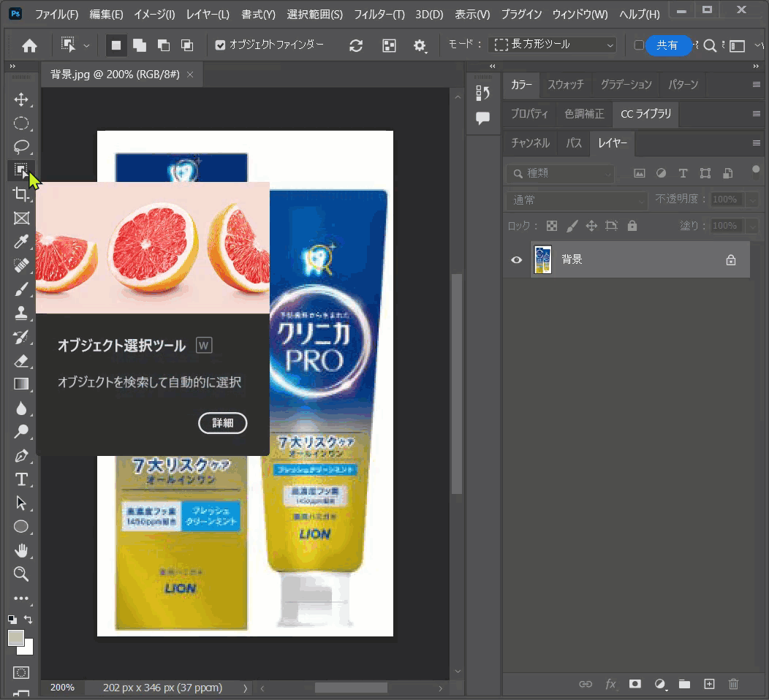Screen dimensions: 769x700
Task: Collapse the right panels with chevrons
Action: (x=756, y=66)
